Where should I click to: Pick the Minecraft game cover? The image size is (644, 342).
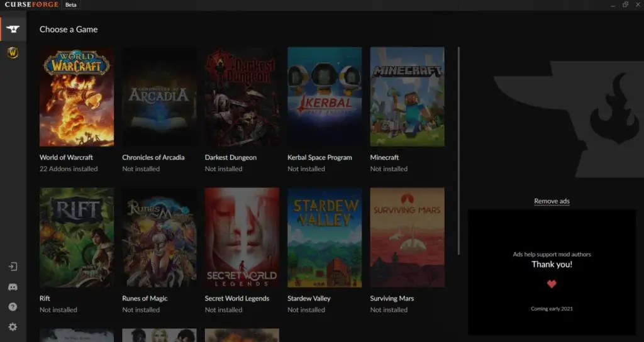pyautogui.click(x=407, y=96)
